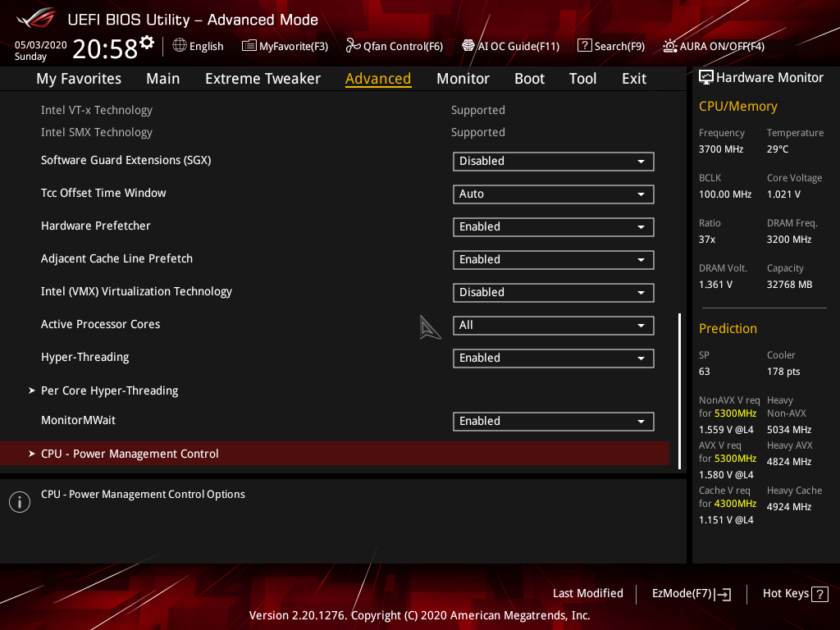This screenshot has height=630, width=840.
Task: Click the Search question mark icon
Action: click(584, 46)
